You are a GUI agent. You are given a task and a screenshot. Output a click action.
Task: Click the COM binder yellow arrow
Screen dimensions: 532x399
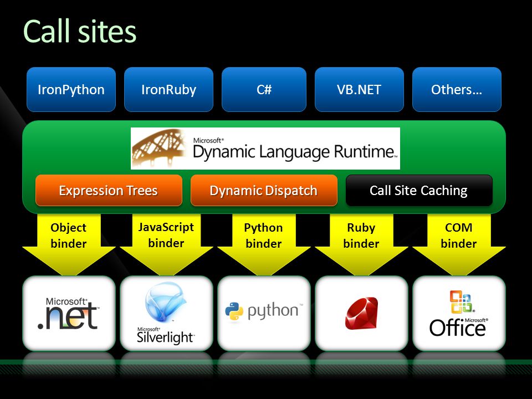click(459, 244)
